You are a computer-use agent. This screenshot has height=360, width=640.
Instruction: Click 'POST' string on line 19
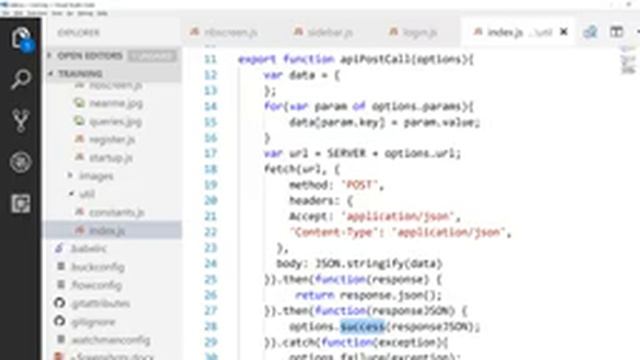(359, 185)
